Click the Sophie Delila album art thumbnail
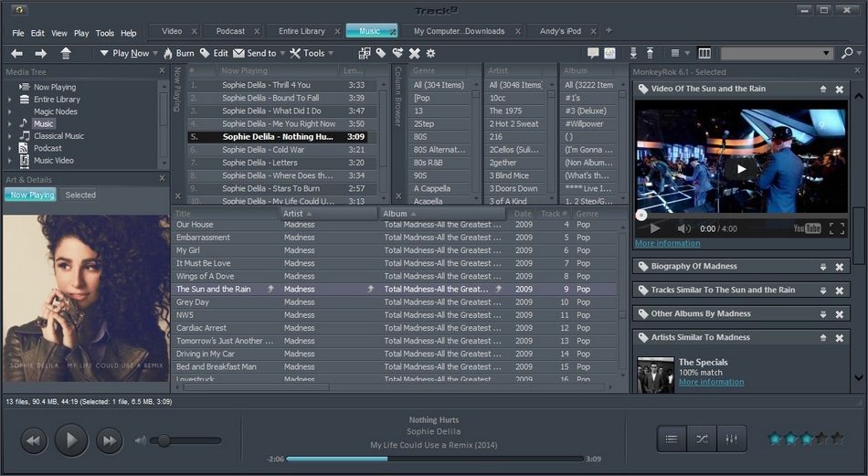 [x=86, y=298]
